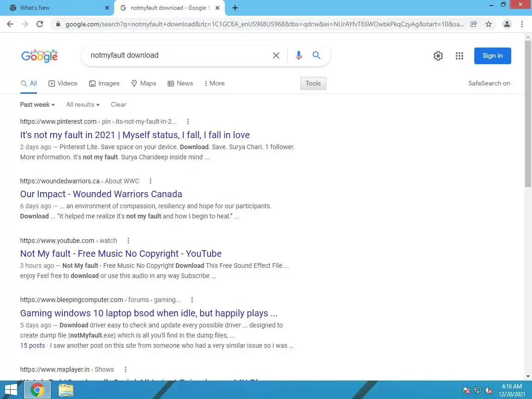Go back with the browser back arrow

coord(10,24)
